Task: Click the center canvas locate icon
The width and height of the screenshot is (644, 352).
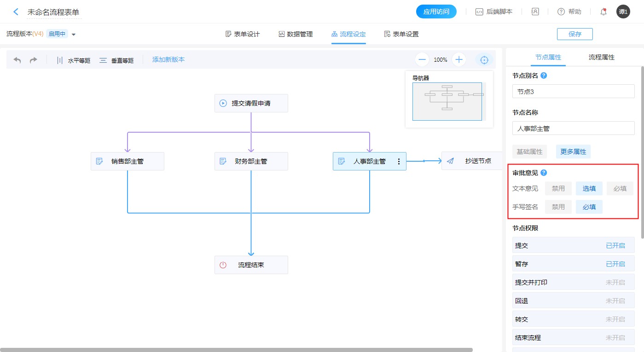Action: [x=484, y=60]
